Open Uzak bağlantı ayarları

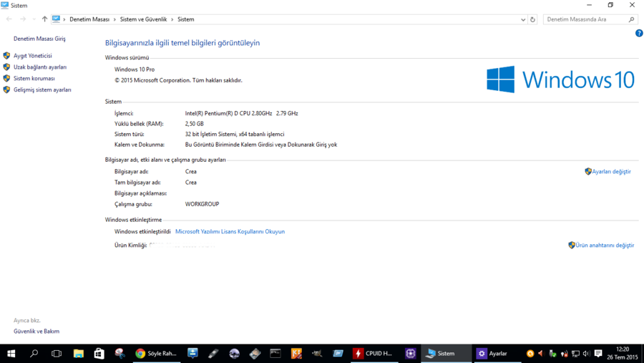[x=40, y=67]
